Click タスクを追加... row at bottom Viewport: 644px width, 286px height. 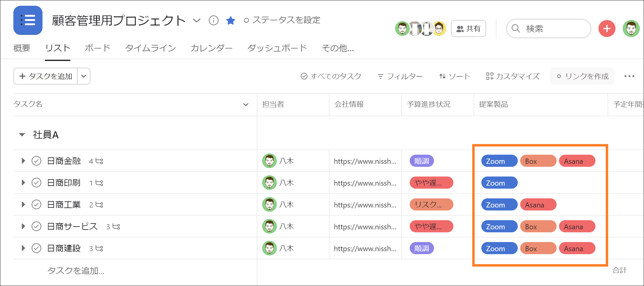click(76, 271)
